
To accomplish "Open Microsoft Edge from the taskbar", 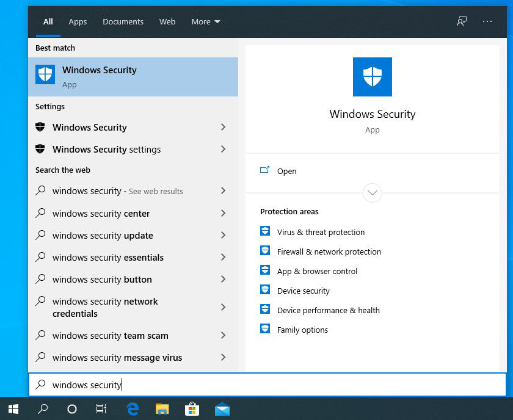I will [132, 409].
